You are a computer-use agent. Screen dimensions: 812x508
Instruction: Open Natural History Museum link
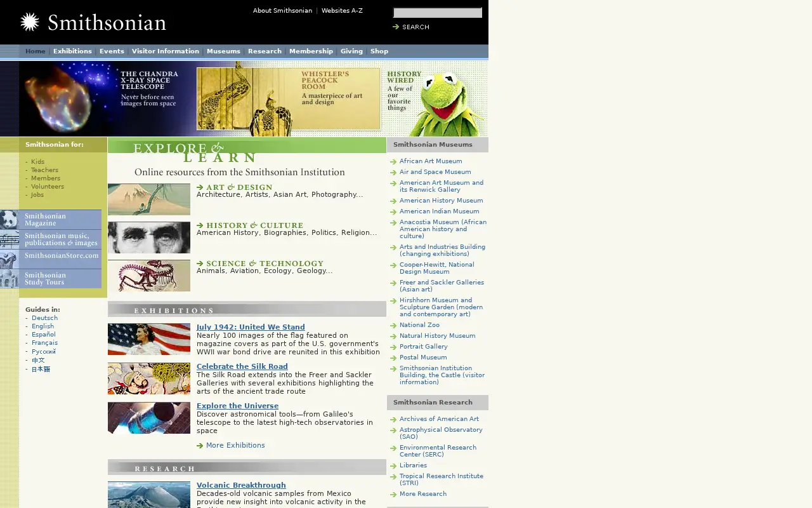tap(437, 336)
